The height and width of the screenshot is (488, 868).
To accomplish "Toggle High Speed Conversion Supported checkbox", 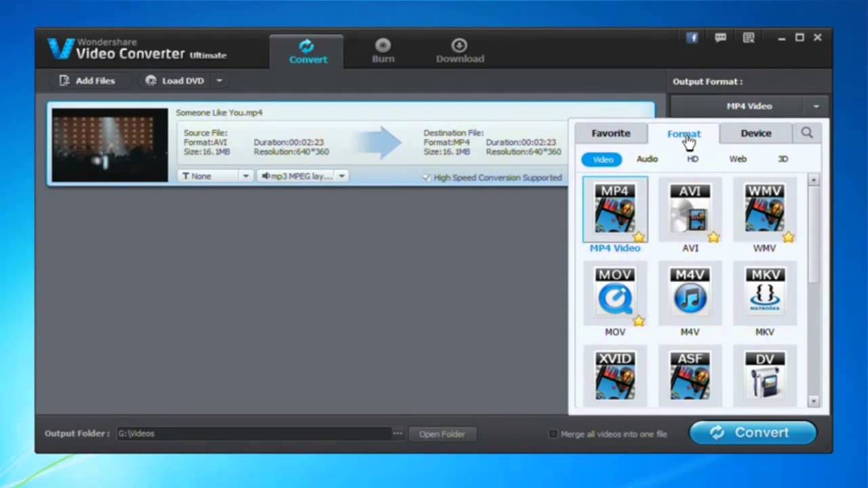I will click(x=427, y=178).
